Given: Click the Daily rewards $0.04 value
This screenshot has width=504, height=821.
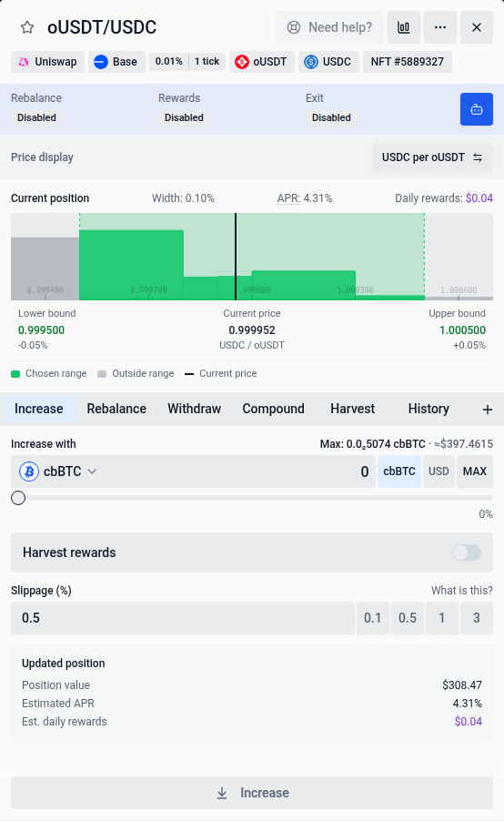Looking at the screenshot, I should [479, 198].
